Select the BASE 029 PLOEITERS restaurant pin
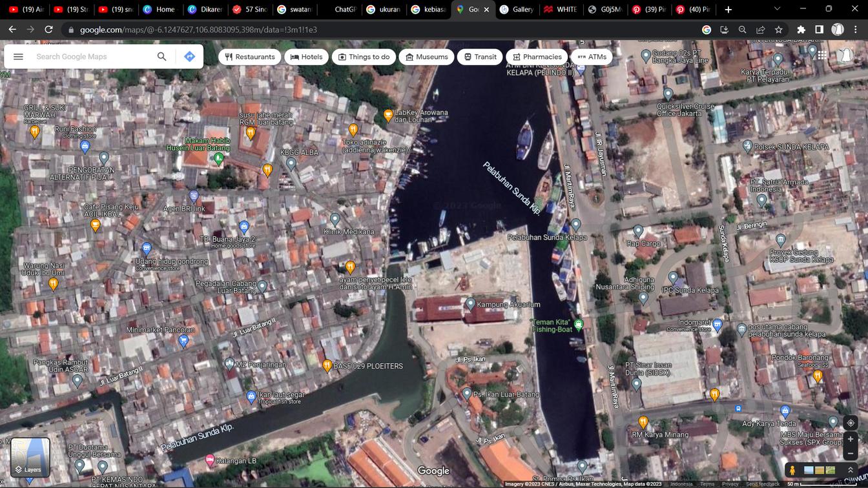The image size is (868, 488). click(327, 365)
